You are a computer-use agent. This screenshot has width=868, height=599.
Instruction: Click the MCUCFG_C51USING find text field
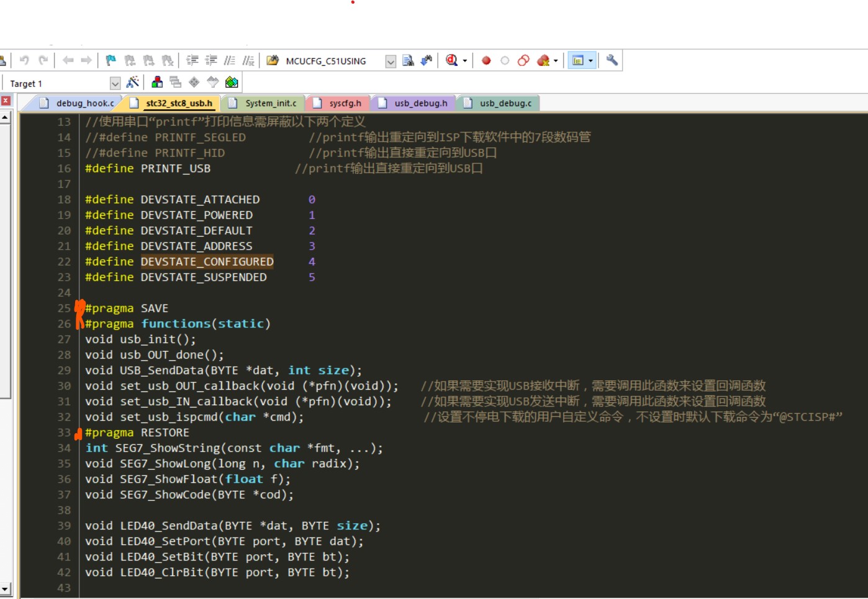pos(333,61)
